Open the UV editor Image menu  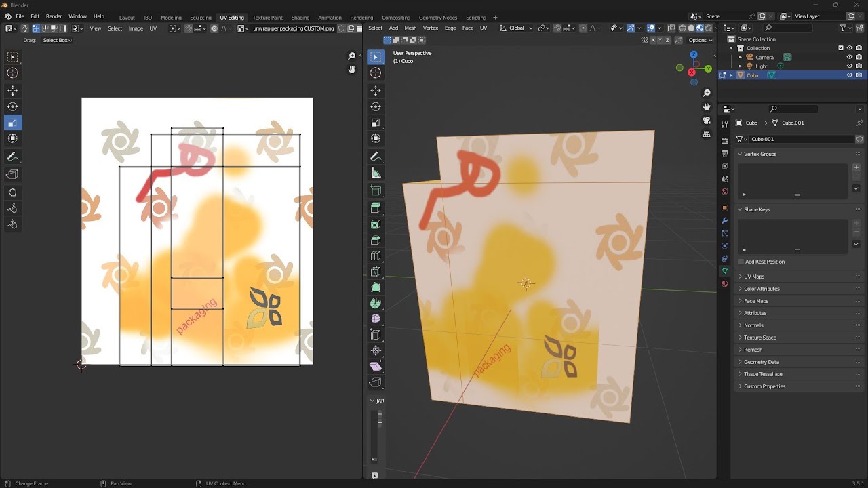click(x=136, y=28)
